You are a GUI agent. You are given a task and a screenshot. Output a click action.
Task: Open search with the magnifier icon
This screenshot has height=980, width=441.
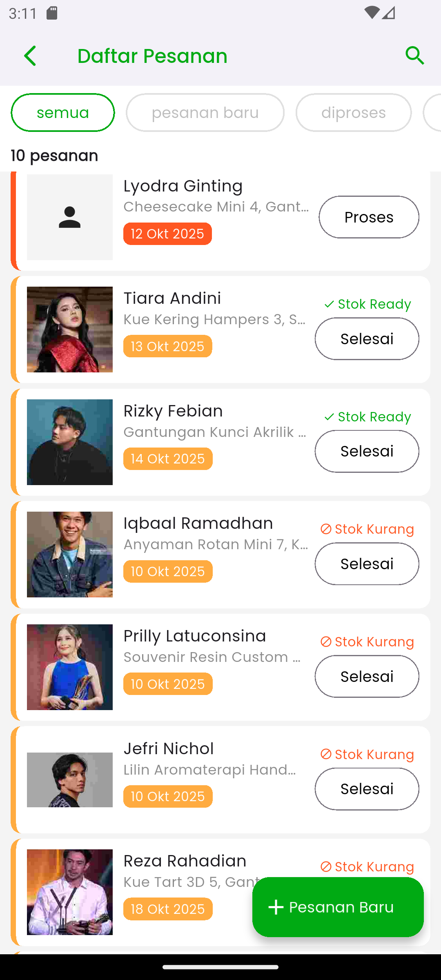tap(414, 56)
